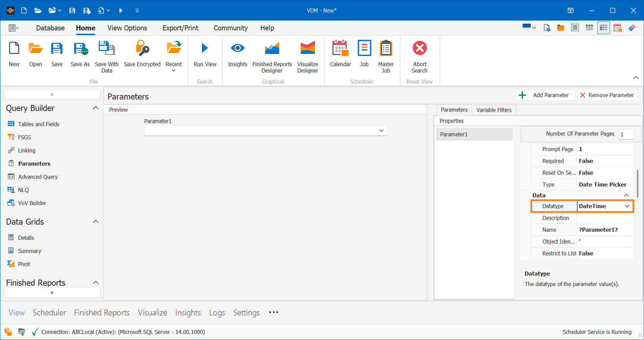This screenshot has width=644, height=340.
Task: Collapse the Finished Reports section
Action: [96, 283]
